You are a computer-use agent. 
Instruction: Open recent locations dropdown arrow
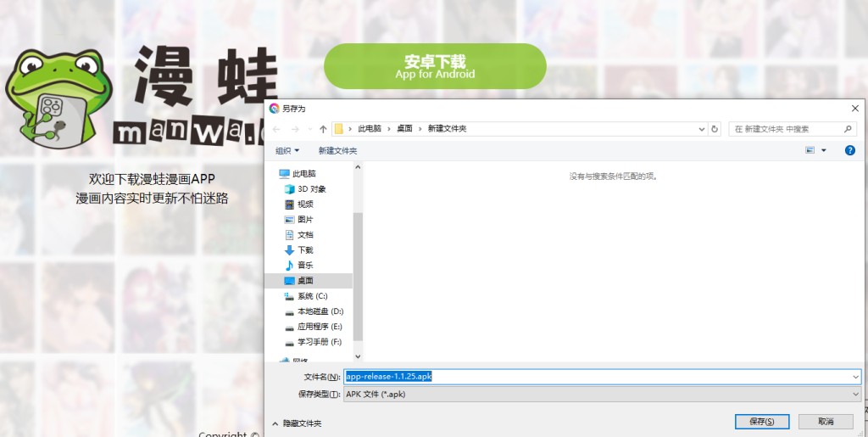310,129
